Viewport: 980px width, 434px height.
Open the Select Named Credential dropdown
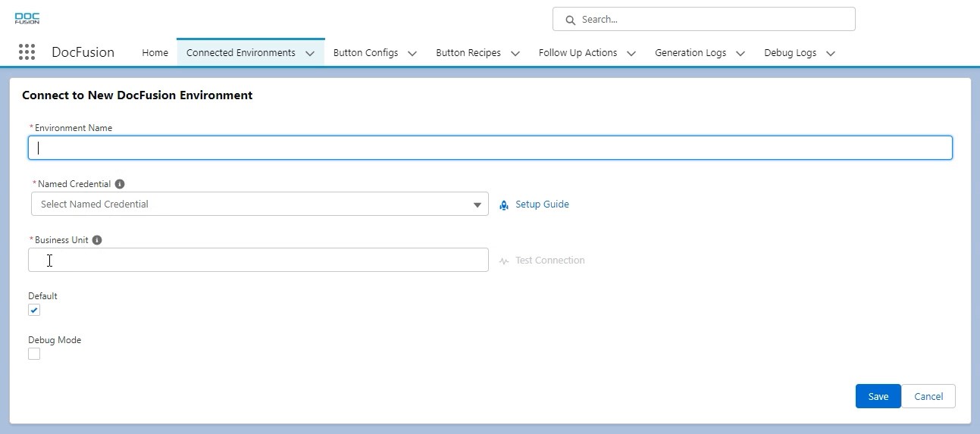259,204
